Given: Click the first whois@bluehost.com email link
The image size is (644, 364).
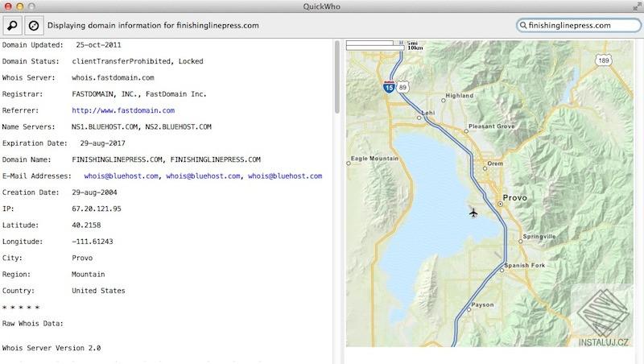Looking at the screenshot, I should (x=122, y=176).
